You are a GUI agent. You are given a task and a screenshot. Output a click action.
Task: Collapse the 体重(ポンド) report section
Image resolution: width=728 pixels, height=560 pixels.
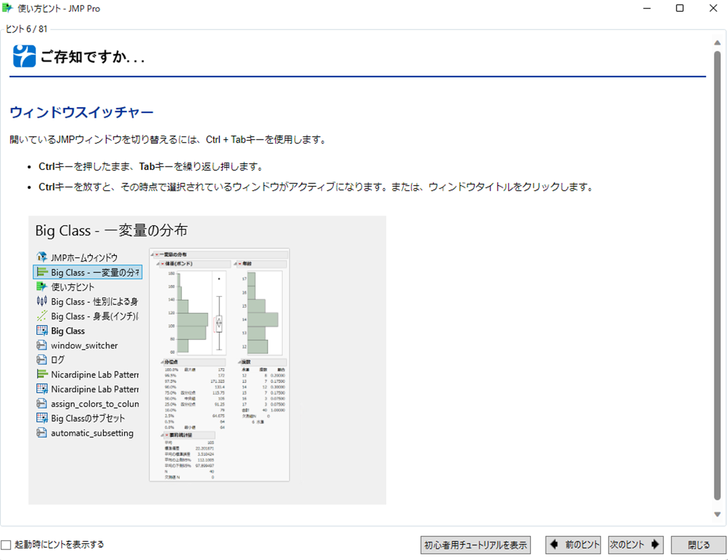pyautogui.click(x=158, y=263)
